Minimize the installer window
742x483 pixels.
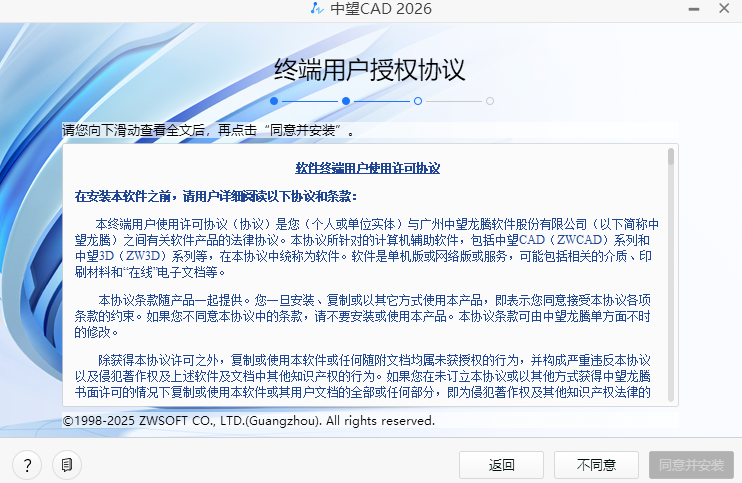[x=694, y=9]
